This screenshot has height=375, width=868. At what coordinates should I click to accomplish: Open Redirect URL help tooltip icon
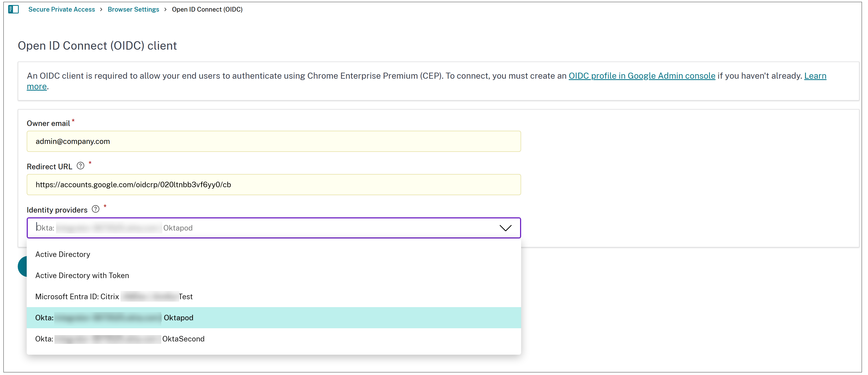click(x=81, y=166)
